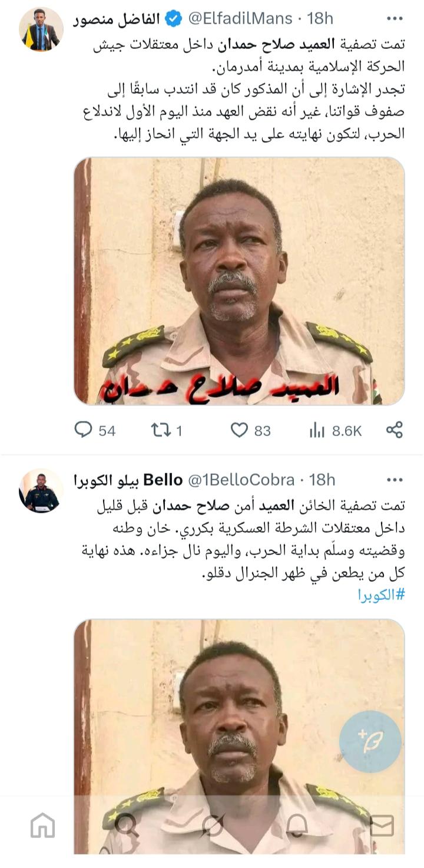
Task: Open the ElfadilMans profile avatar
Action: click(41, 29)
